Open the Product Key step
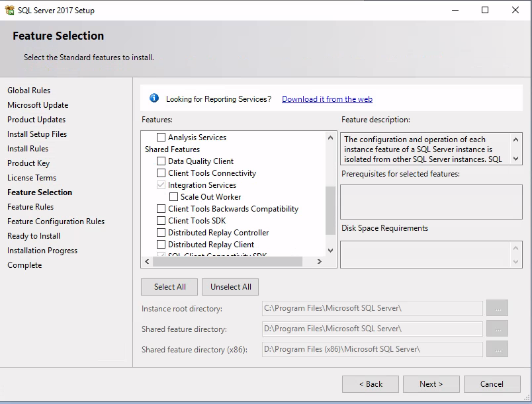Screen dimensions: 532x404 click(x=28, y=163)
